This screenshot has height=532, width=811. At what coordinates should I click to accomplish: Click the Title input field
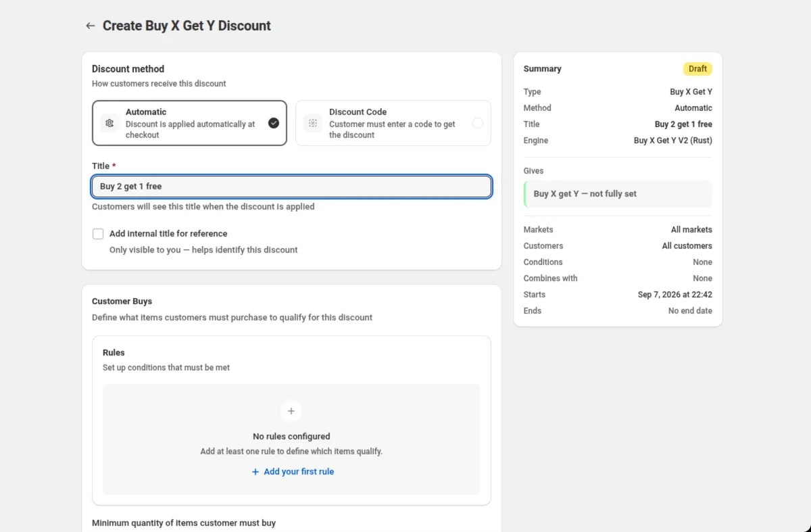coord(291,187)
